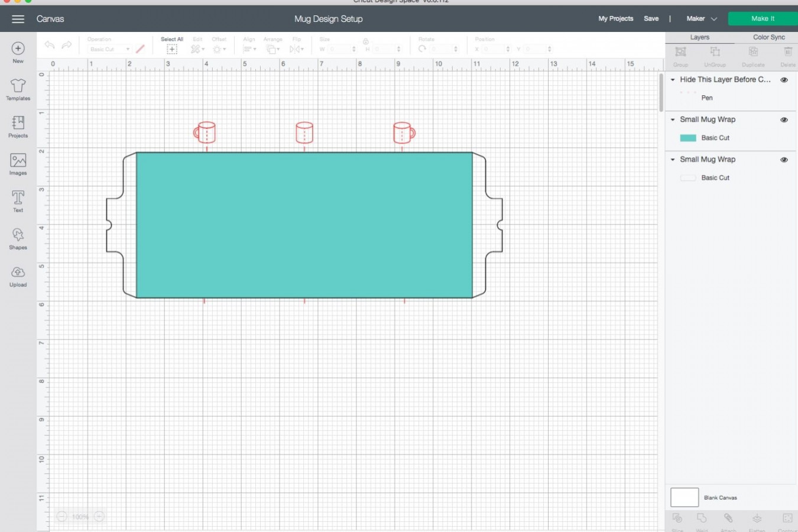Click the UnGroup icon
Viewport: 798px width, 532px height.
(715, 52)
